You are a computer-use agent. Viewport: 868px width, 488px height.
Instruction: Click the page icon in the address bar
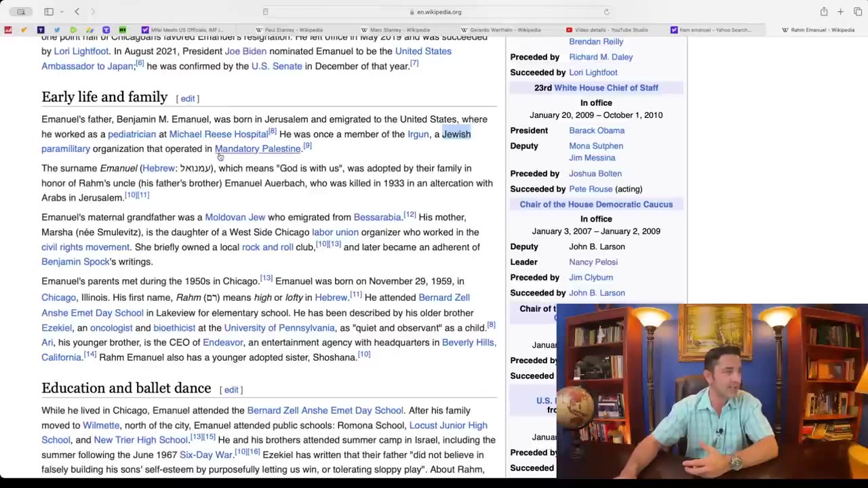click(266, 12)
